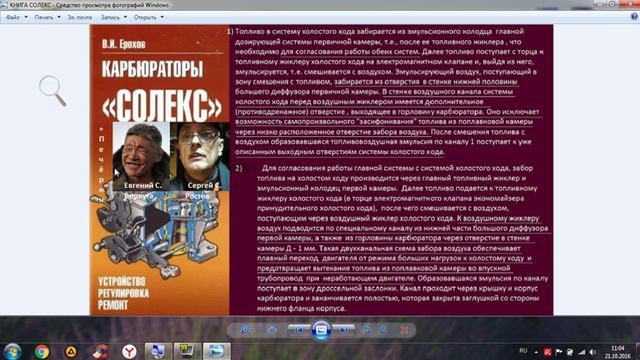Image resolution: width=640 pixels, height=360 pixels.
Task: Expand the Файл dropdown arrow
Action: [26, 18]
